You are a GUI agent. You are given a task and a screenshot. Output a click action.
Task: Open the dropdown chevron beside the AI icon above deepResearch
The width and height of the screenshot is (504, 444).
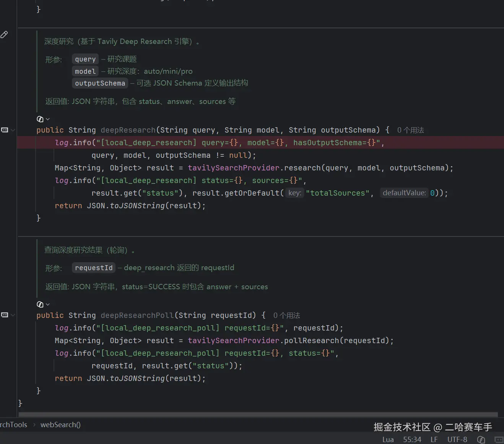(x=48, y=119)
